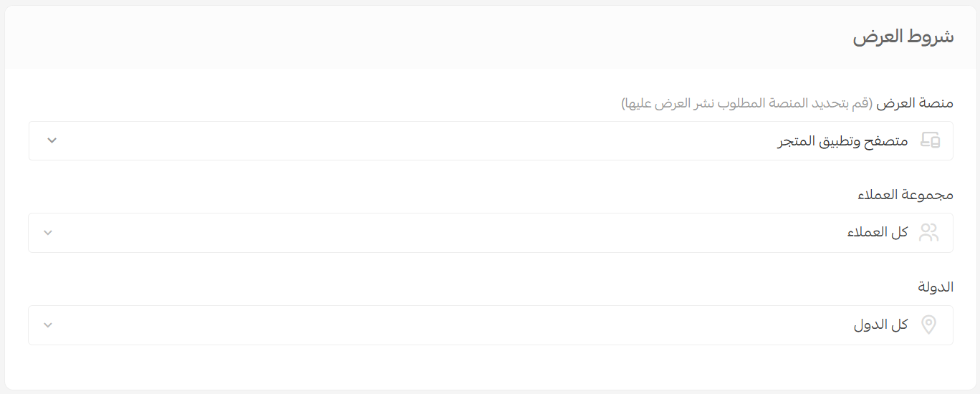Click the people icon beside كل العملاء
Viewport: 980px width, 394px height.
click(x=928, y=233)
